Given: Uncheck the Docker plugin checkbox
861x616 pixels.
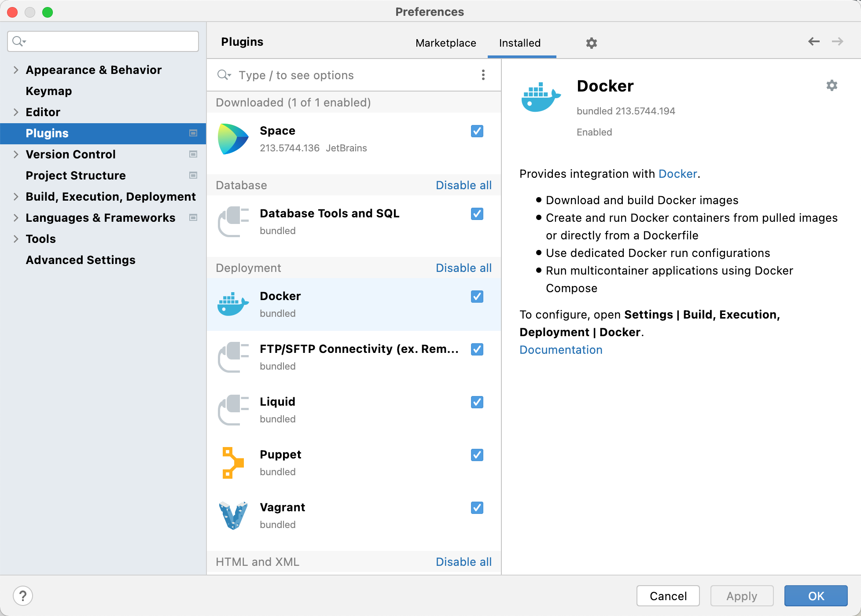Looking at the screenshot, I should click(x=477, y=297).
